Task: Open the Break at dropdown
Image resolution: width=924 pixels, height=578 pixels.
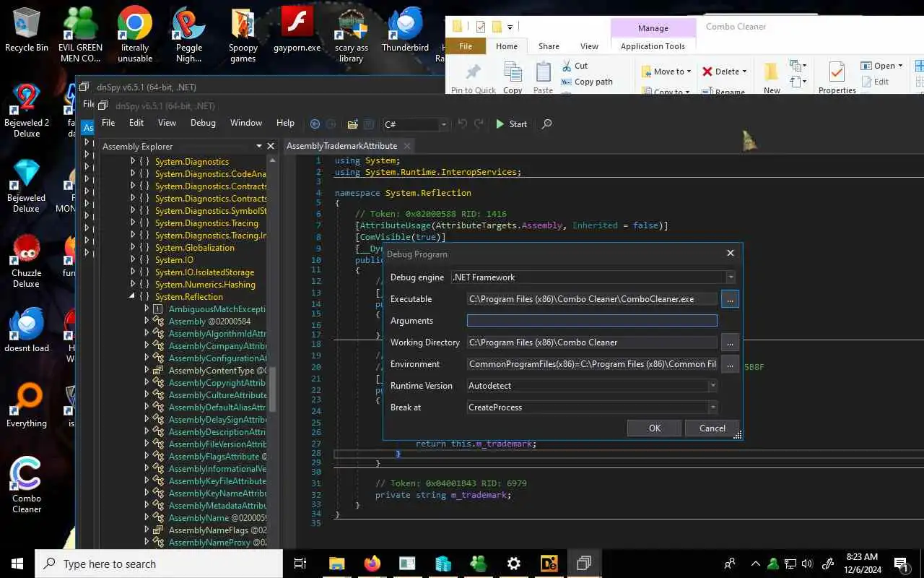Action: [x=712, y=407]
